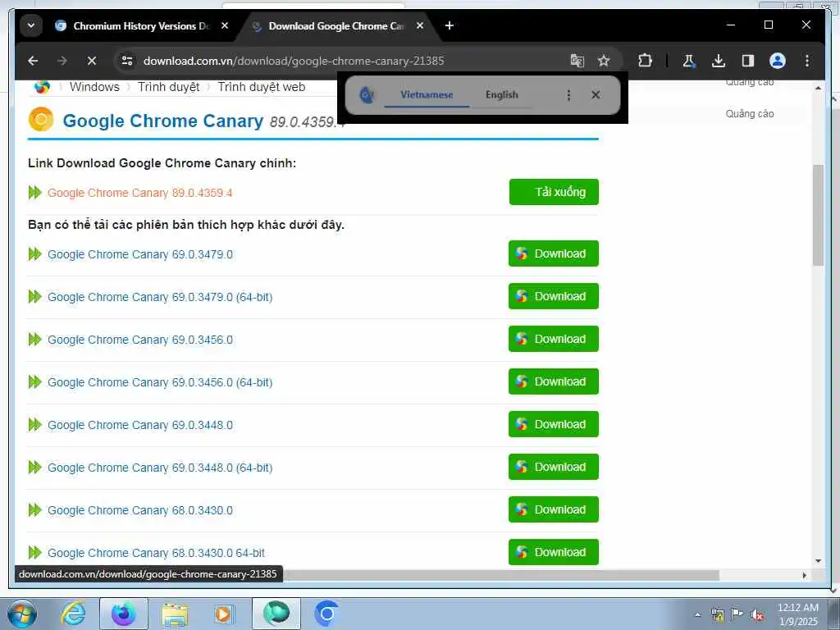840x630 pixels.
Task: Click the green Tải xuống button
Action: click(554, 192)
